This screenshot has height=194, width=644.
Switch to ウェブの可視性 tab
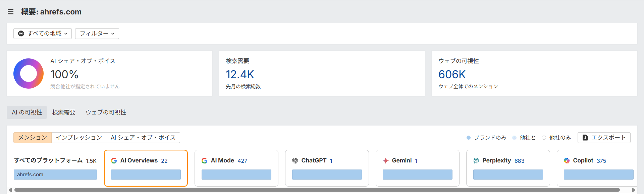tap(106, 112)
